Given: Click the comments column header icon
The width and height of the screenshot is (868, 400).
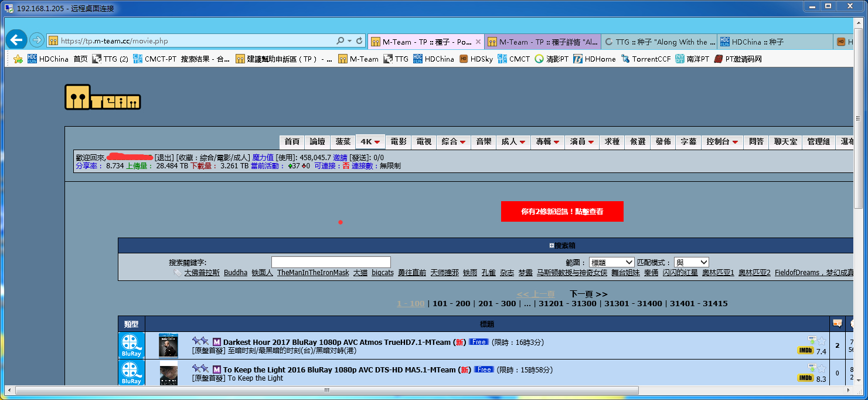Looking at the screenshot, I should pyautogui.click(x=838, y=324).
